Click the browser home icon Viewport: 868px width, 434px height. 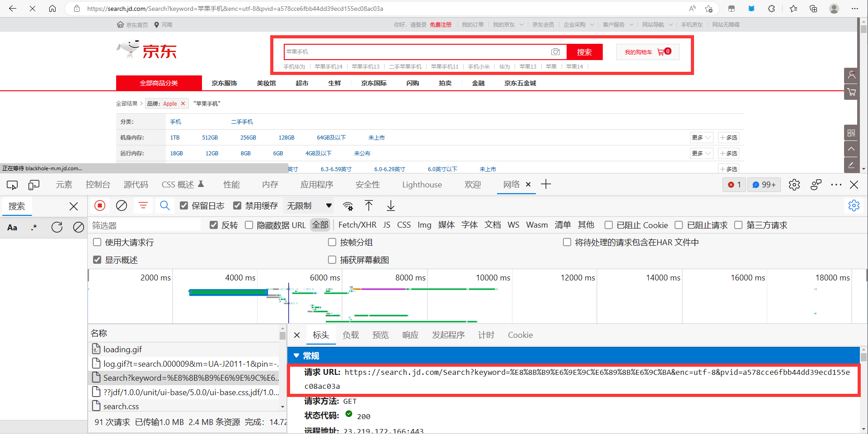[x=52, y=9]
